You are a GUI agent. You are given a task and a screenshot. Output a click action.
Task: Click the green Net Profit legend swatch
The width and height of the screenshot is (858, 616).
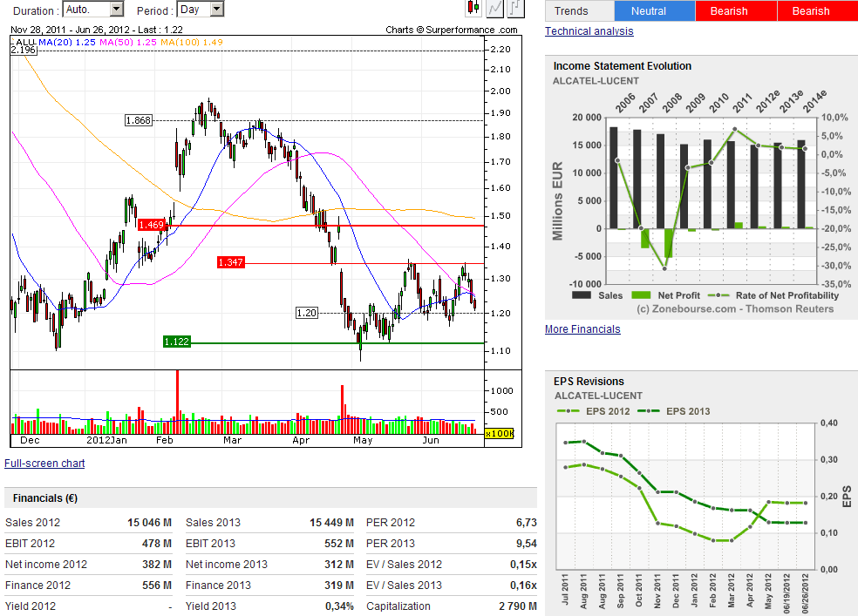coord(641,295)
